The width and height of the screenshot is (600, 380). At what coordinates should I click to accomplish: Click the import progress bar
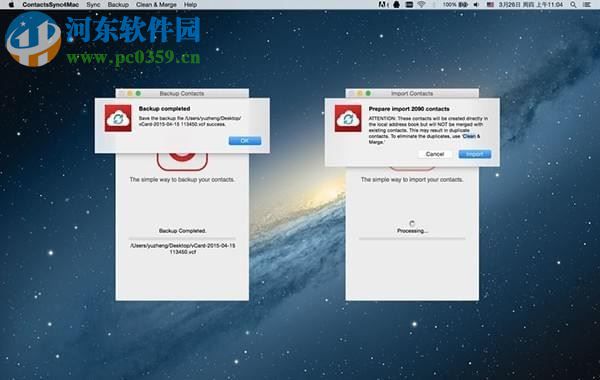[412, 238]
